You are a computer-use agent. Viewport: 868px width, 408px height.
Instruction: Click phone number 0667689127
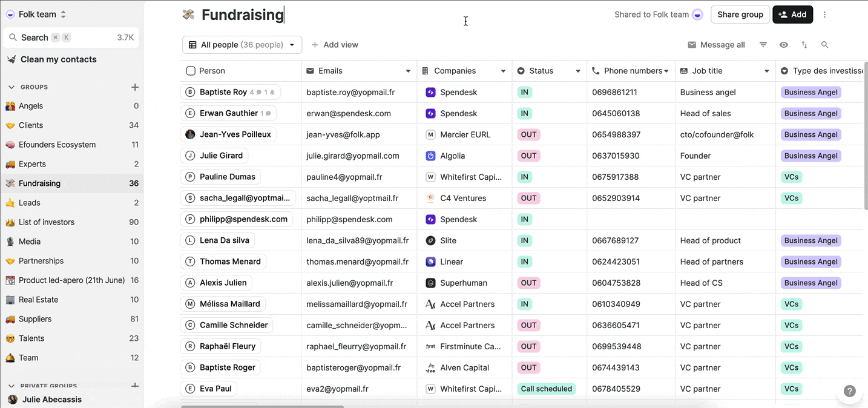[616, 240]
